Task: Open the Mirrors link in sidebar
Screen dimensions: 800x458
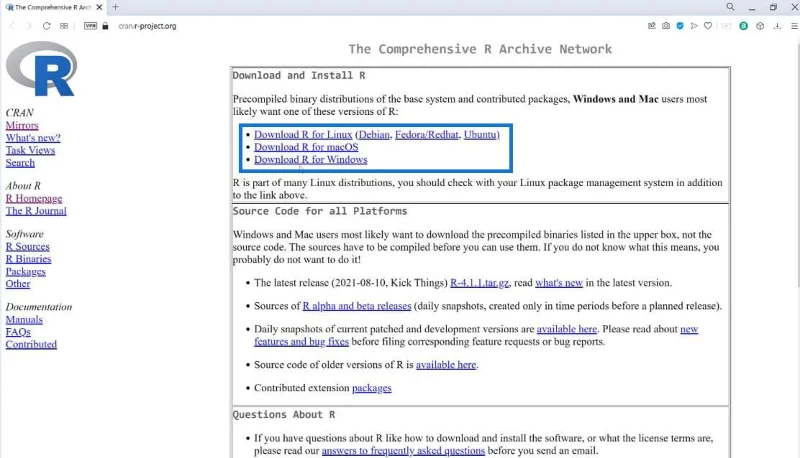Action: point(22,125)
